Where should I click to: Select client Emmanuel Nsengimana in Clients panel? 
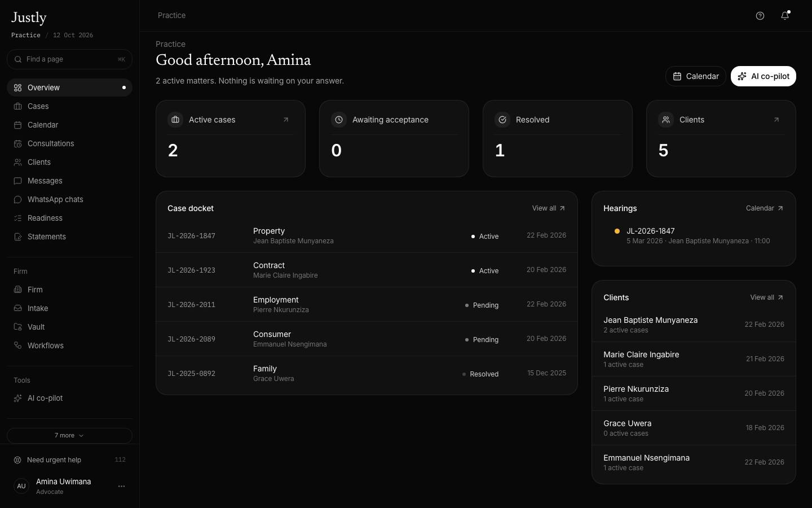point(694,462)
